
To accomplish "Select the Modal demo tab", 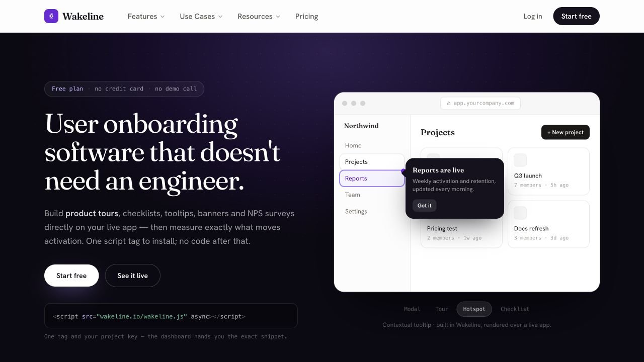I will pos(412,309).
